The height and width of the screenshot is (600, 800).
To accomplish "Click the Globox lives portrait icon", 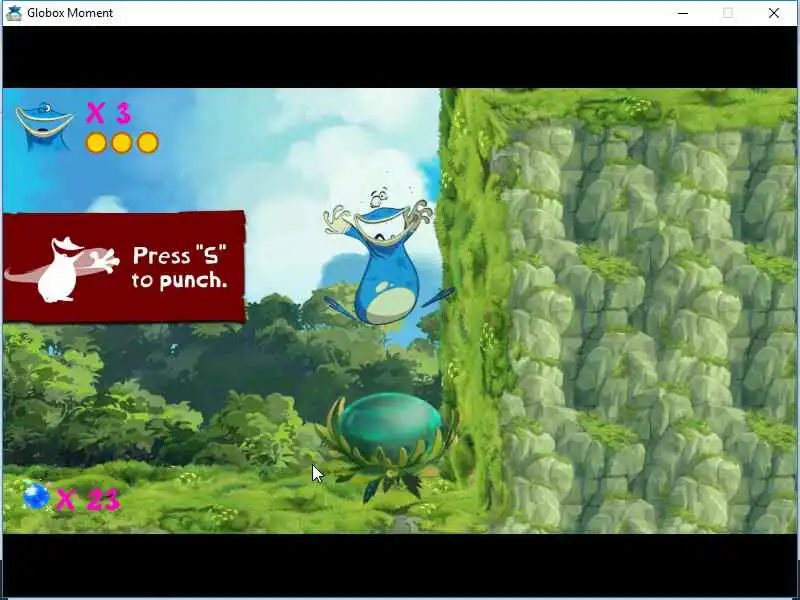I will pyautogui.click(x=44, y=126).
